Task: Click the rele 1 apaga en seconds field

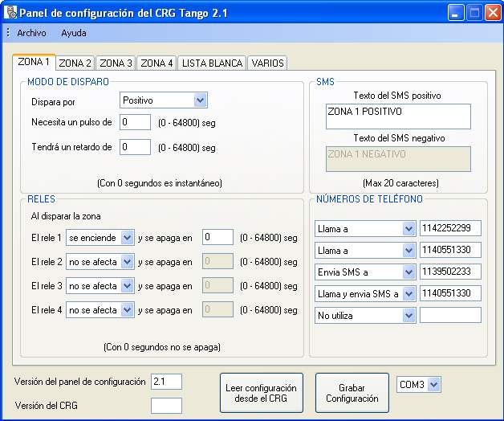Action: (217, 237)
